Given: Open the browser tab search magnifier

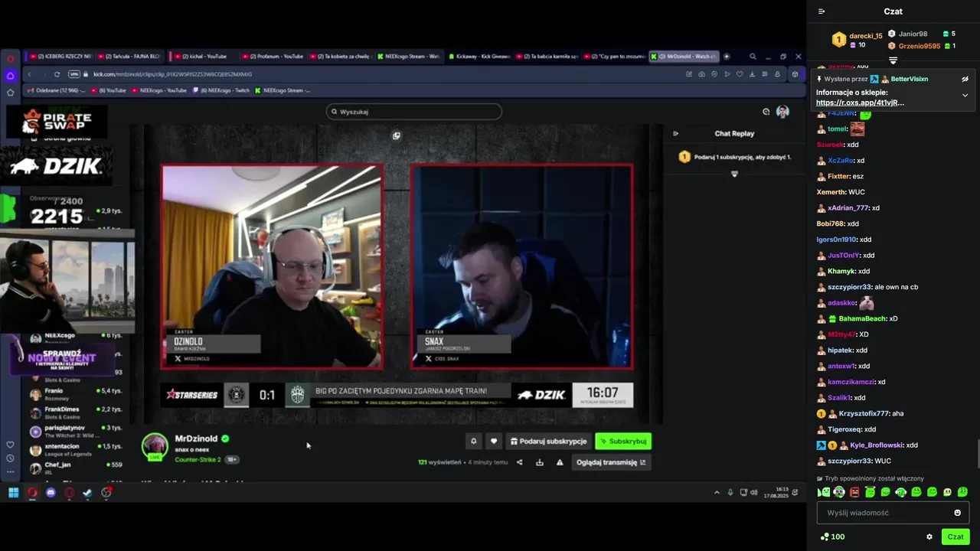Looking at the screenshot, I should coord(753,56).
